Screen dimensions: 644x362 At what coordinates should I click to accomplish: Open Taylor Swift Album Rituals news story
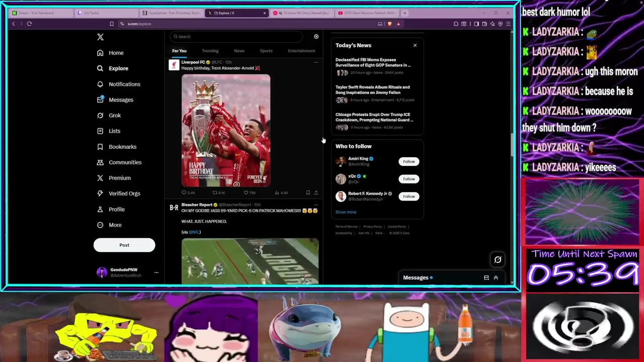point(376,94)
